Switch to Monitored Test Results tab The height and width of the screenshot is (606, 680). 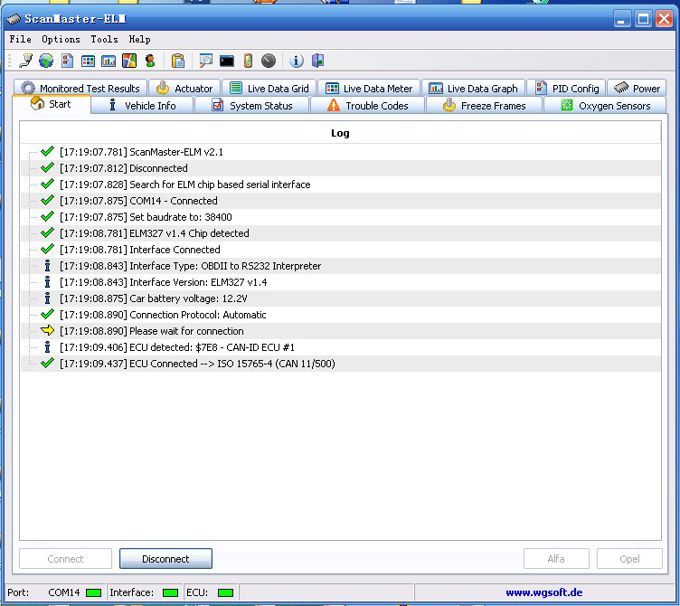click(x=81, y=88)
